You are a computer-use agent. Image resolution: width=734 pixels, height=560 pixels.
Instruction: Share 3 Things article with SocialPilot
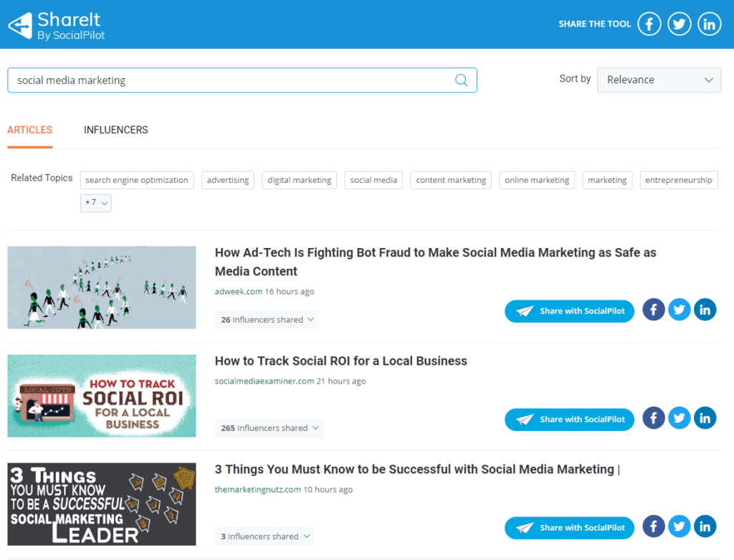coord(569,528)
